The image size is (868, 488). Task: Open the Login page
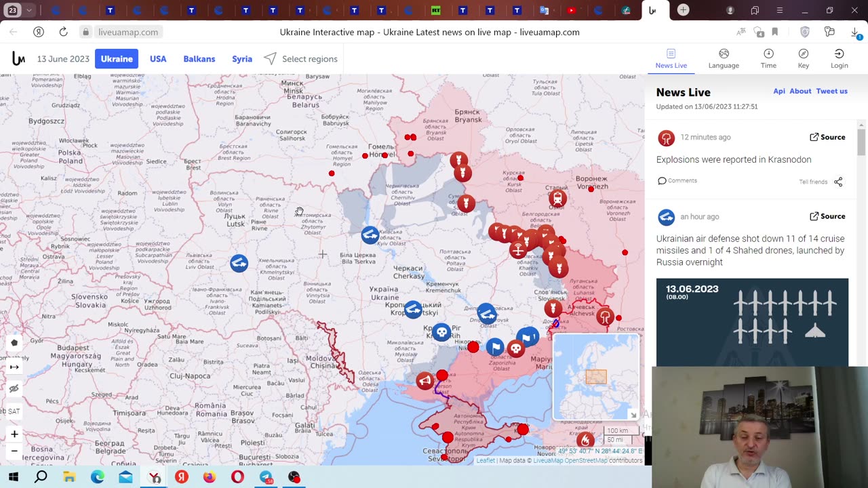pos(840,59)
